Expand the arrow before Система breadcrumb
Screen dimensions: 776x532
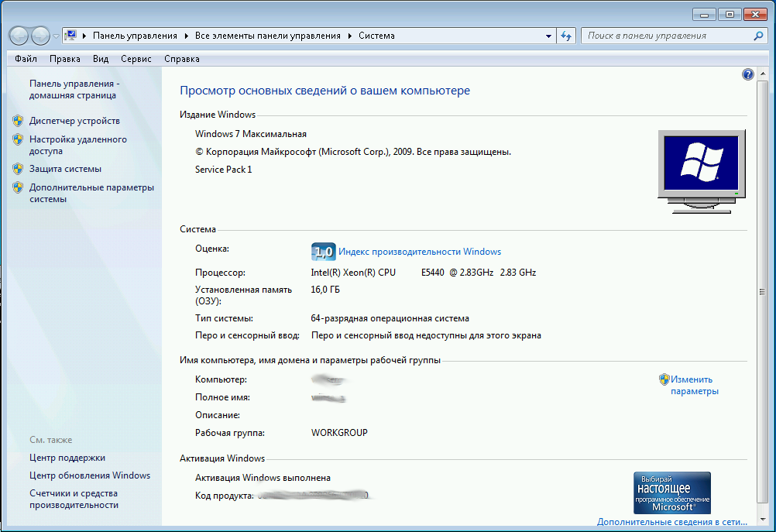(x=350, y=36)
